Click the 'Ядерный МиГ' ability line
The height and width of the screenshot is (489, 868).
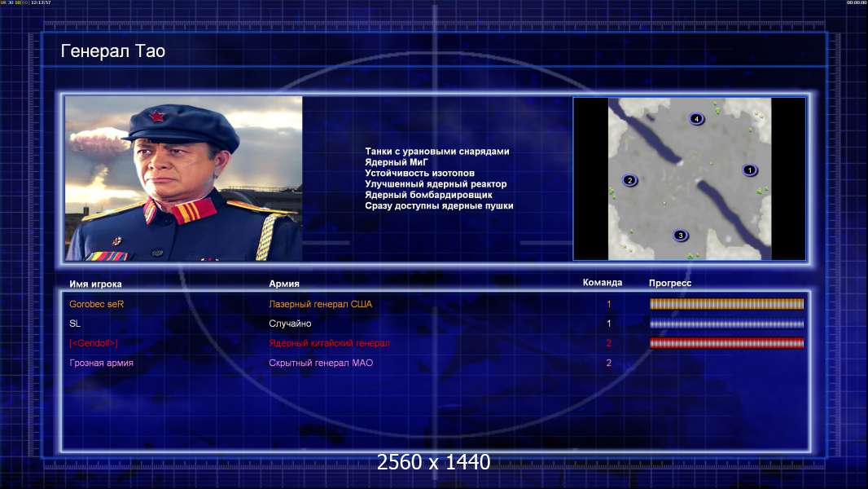pyautogui.click(x=397, y=162)
